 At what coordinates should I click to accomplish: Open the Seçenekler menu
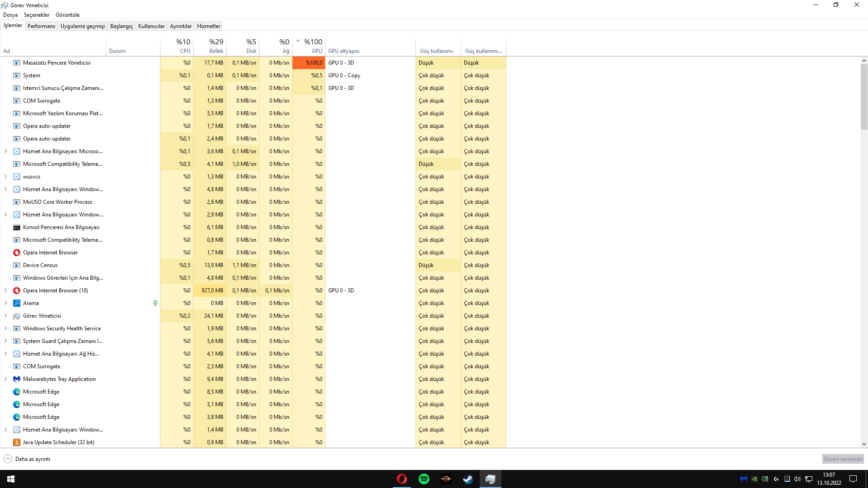tap(37, 15)
